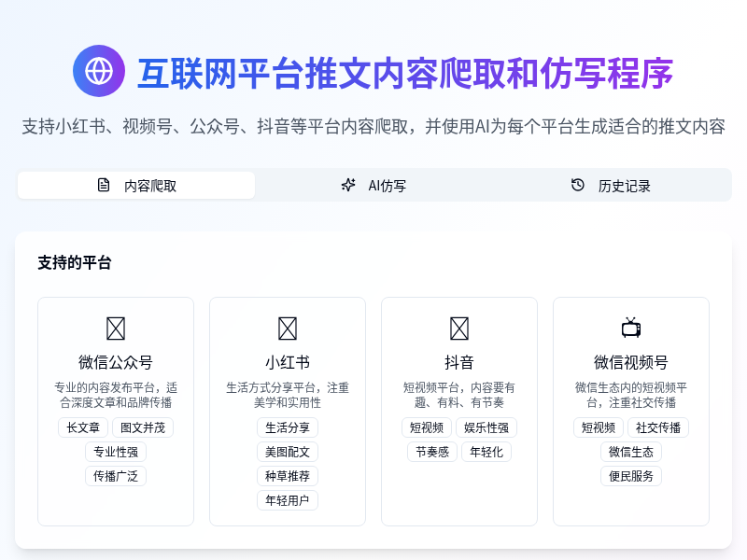Image resolution: width=747 pixels, height=560 pixels.
Task: Click 微信视频号 description 微信生态内的短视频平台
Action: (631, 395)
